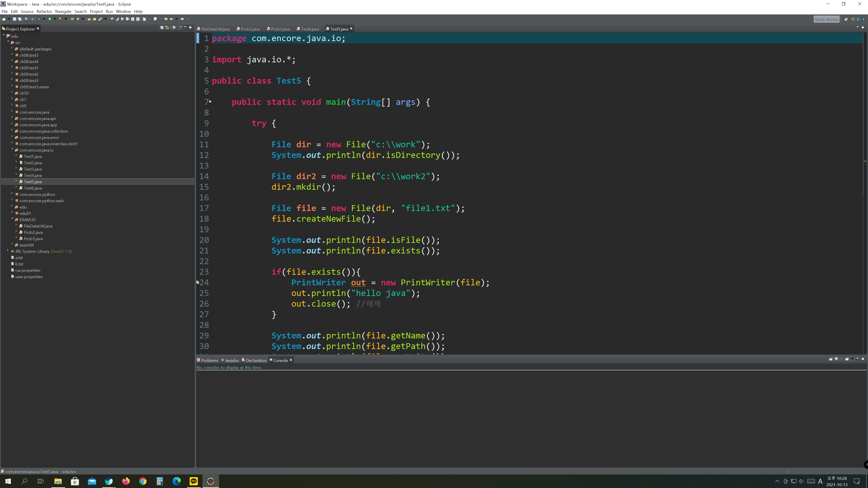Open the Problems view tab

pyautogui.click(x=209, y=360)
